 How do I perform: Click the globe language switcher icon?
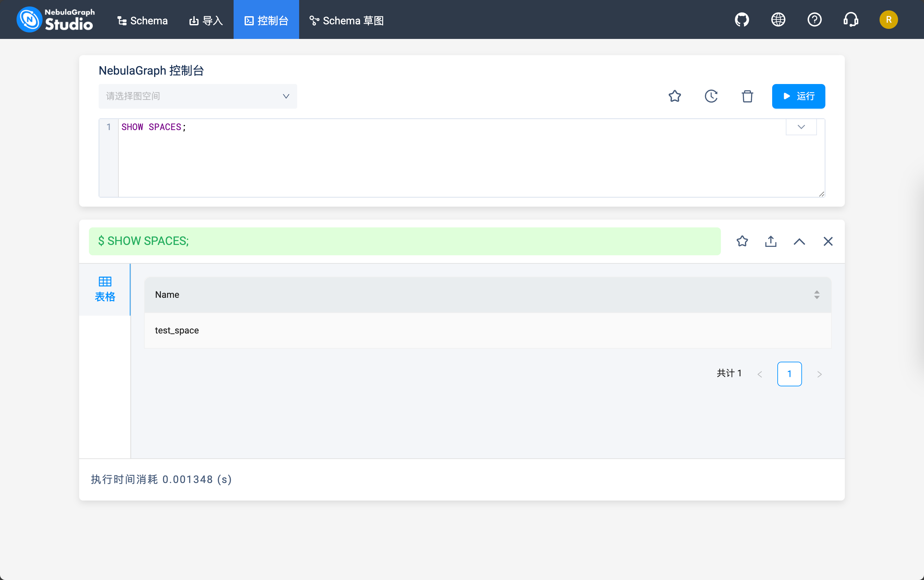pyautogui.click(x=778, y=19)
